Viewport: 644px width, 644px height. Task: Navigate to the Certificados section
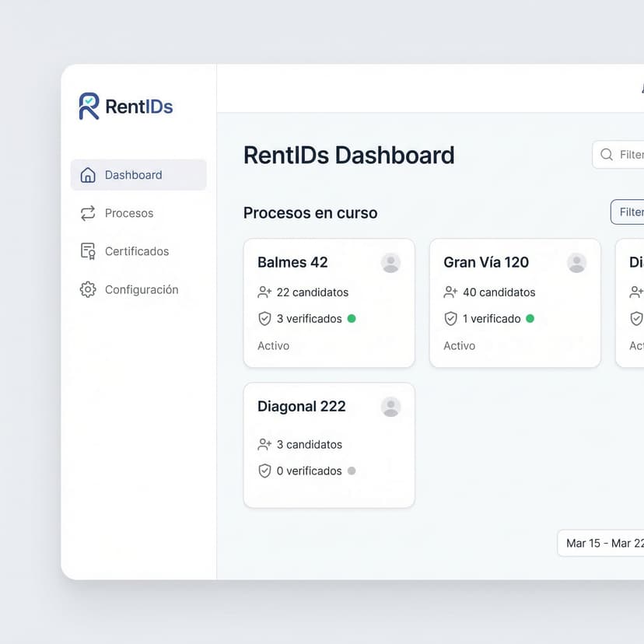[x=137, y=250]
